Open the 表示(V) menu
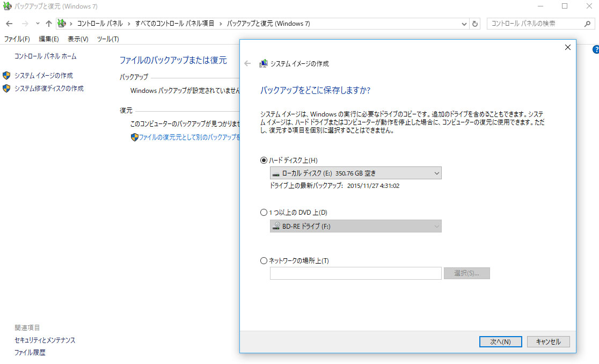Image resolution: width=599 pixels, height=364 pixels. point(78,39)
